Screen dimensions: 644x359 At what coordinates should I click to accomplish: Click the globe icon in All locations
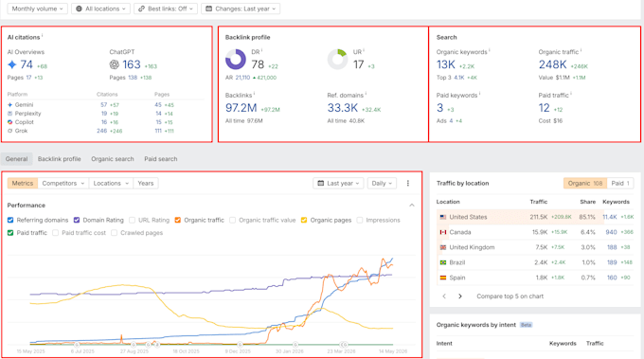point(79,9)
